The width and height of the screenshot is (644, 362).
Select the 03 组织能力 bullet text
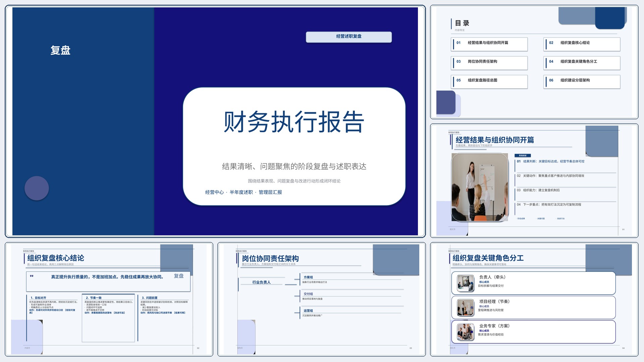(x=538, y=190)
